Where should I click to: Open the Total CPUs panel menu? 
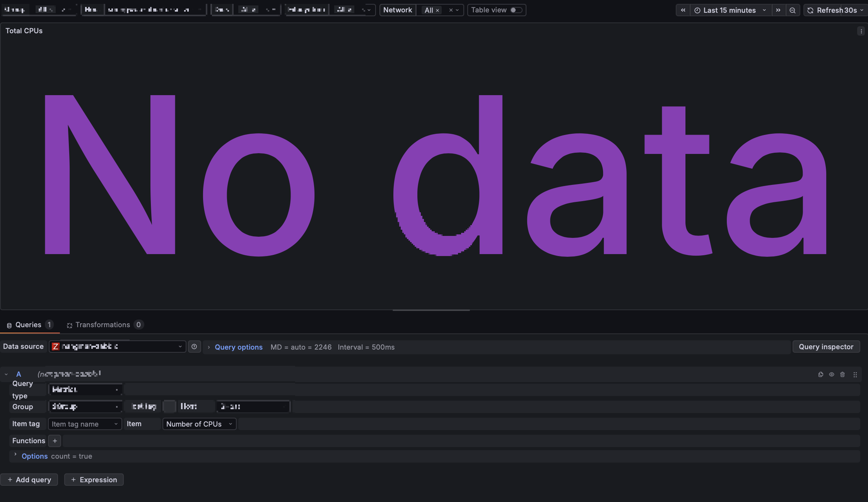tap(861, 31)
